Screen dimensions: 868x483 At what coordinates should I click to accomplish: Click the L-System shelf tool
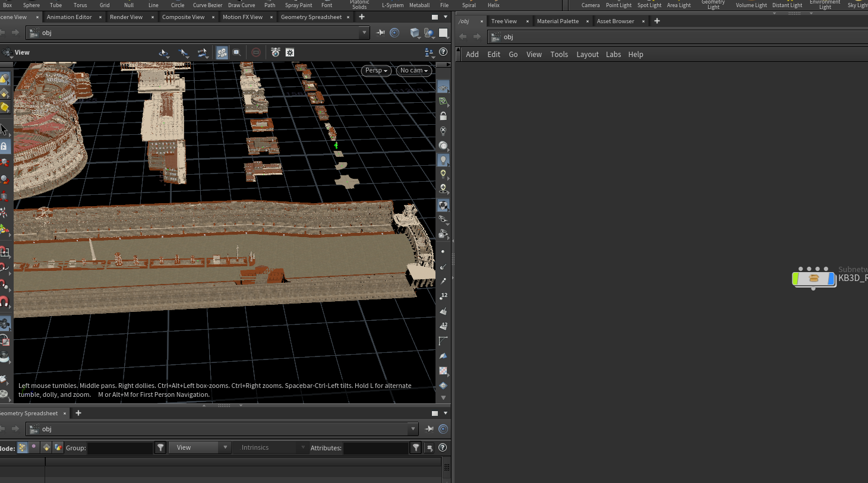tap(393, 5)
